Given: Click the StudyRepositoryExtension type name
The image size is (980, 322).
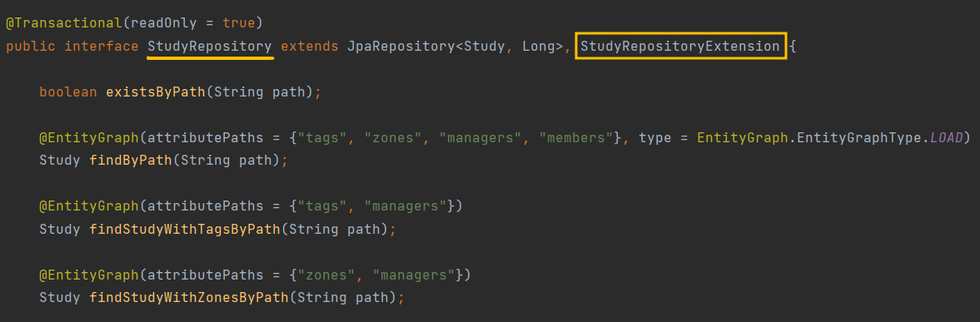Looking at the screenshot, I should (x=680, y=47).
